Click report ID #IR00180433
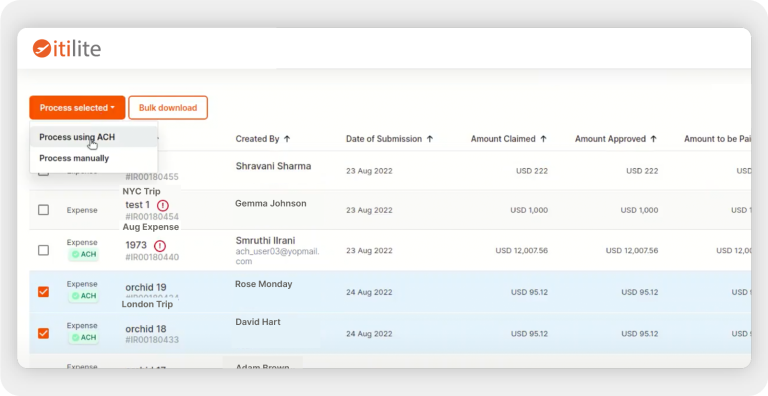Screen dimensions: 768x396 (152, 339)
